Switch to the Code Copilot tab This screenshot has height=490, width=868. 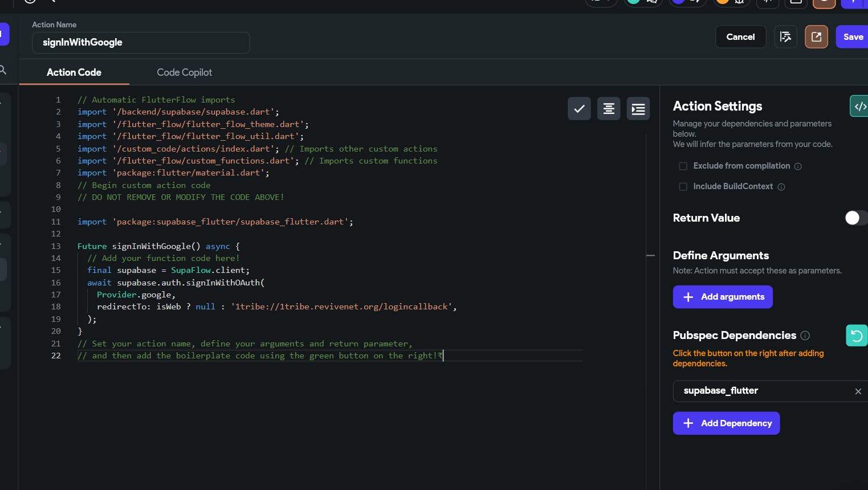pyautogui.click(x=184, y=72)
